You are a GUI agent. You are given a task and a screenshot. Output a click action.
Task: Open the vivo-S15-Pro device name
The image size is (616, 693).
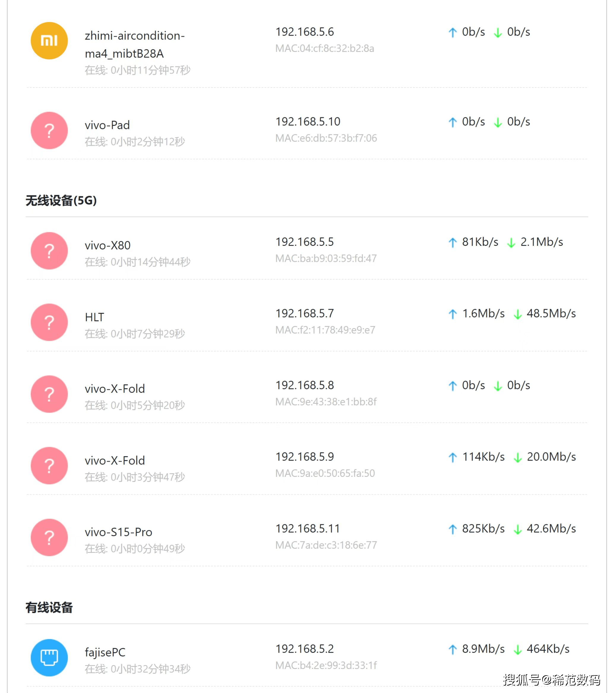(119, 532)
